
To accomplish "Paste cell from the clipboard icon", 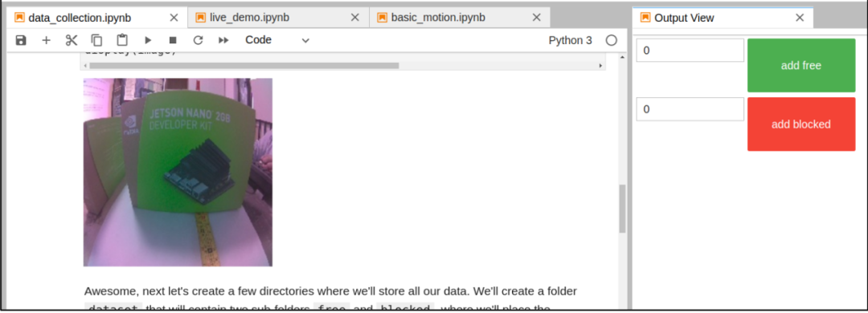I will coord(122,40).
